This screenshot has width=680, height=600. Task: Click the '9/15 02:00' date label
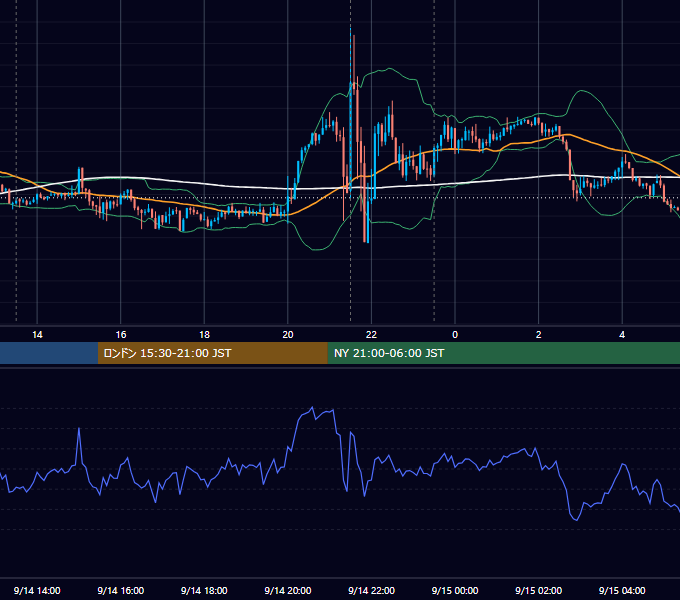tap(539, 590)
